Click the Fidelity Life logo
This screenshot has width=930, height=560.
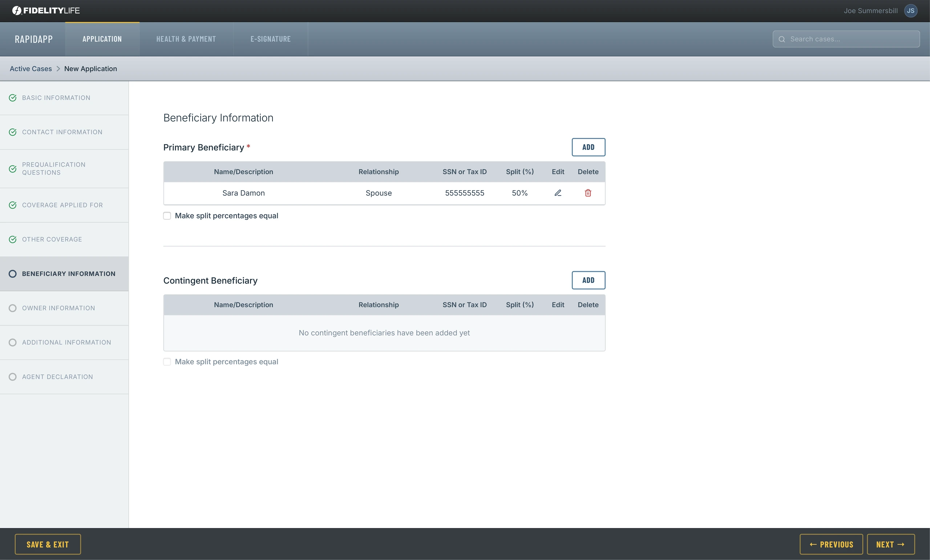tap(46, 11)
